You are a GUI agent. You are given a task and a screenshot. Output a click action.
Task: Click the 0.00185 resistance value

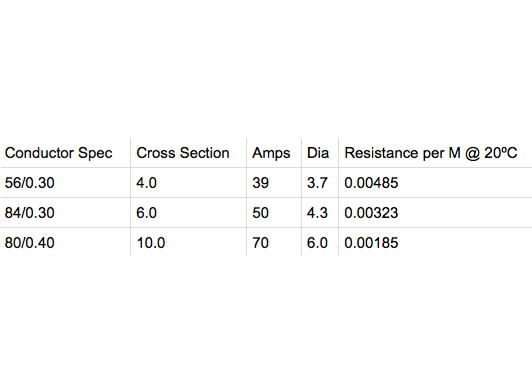point(371,243)
